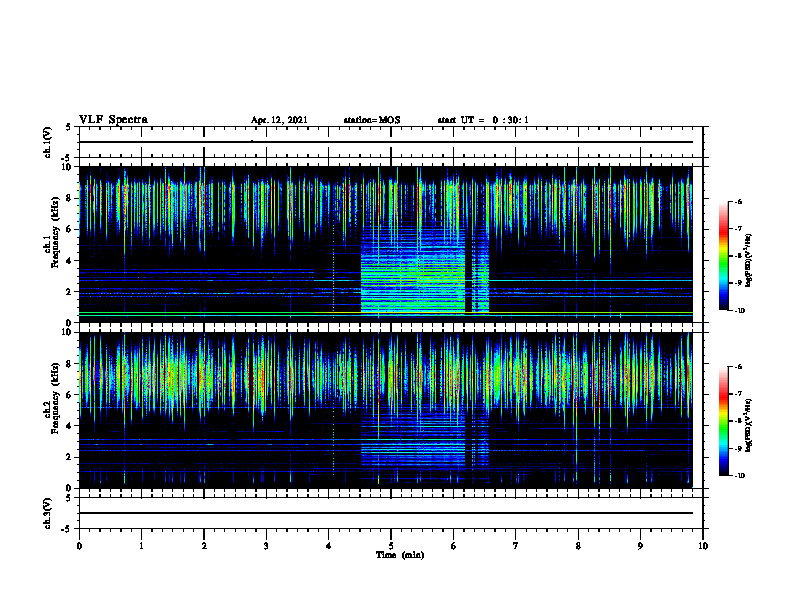792x612 pixels.
Task: Click the "8" kHz tick on ch.2 frequency axis
Action: coord(70,364)
